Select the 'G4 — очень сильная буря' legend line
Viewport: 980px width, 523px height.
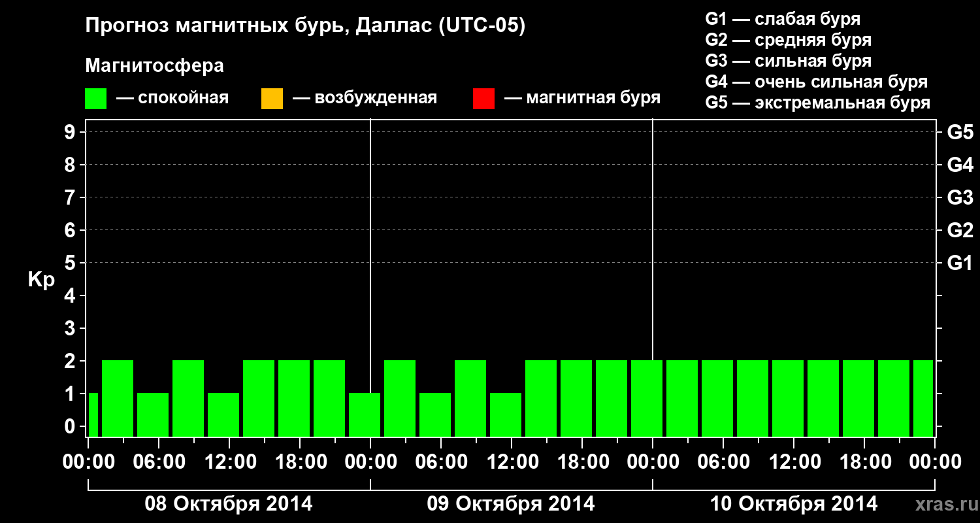coord(816,82)
